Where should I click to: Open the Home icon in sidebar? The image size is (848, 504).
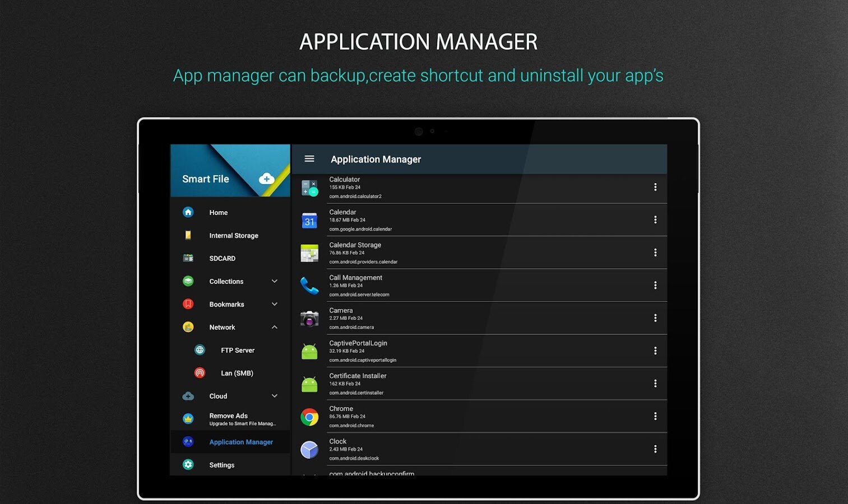tap(188, 212)
